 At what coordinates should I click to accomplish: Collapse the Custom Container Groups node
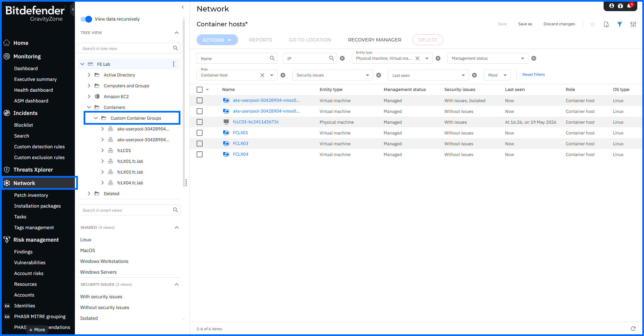pos(96,118)
